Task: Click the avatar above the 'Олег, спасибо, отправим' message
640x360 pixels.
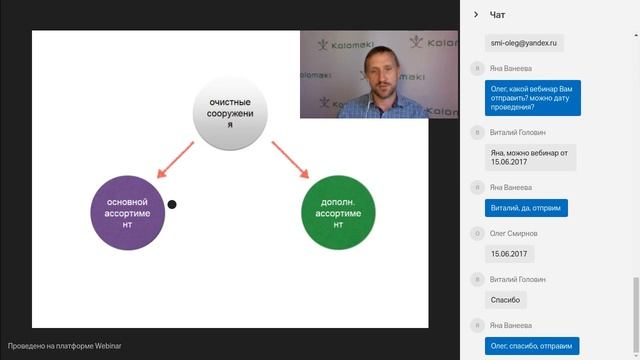Action: coord(477,325)
